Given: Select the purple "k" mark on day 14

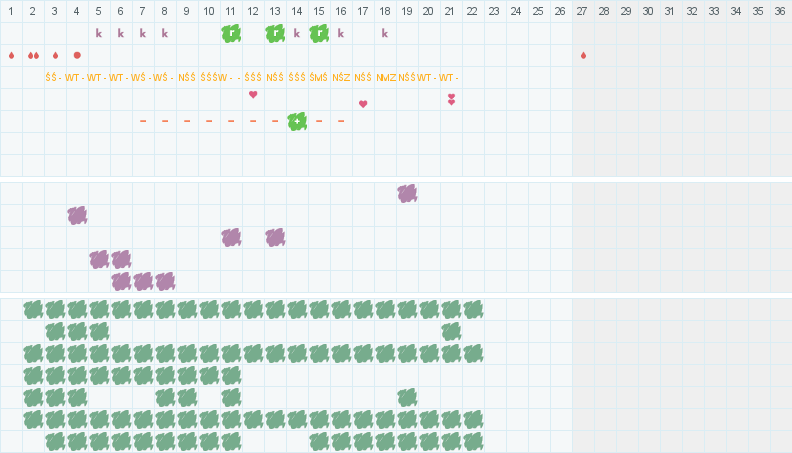Looking at the screenshot, I should click(x=297, y=33).
